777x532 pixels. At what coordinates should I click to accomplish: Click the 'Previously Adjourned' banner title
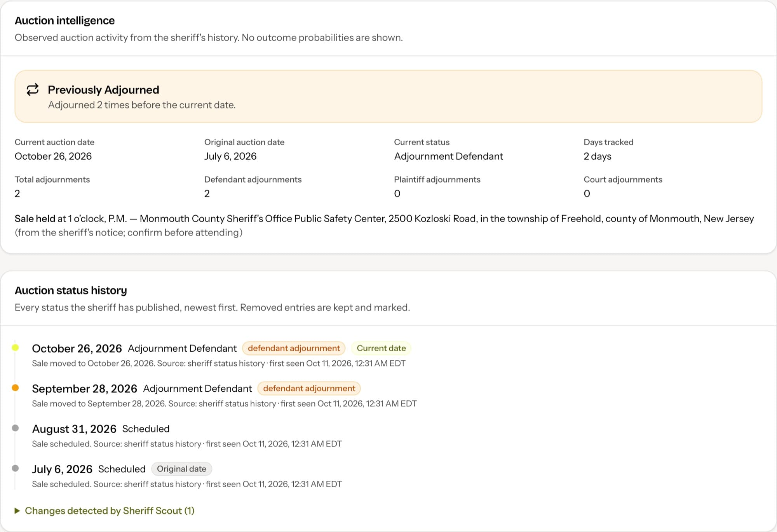(103, 90)
